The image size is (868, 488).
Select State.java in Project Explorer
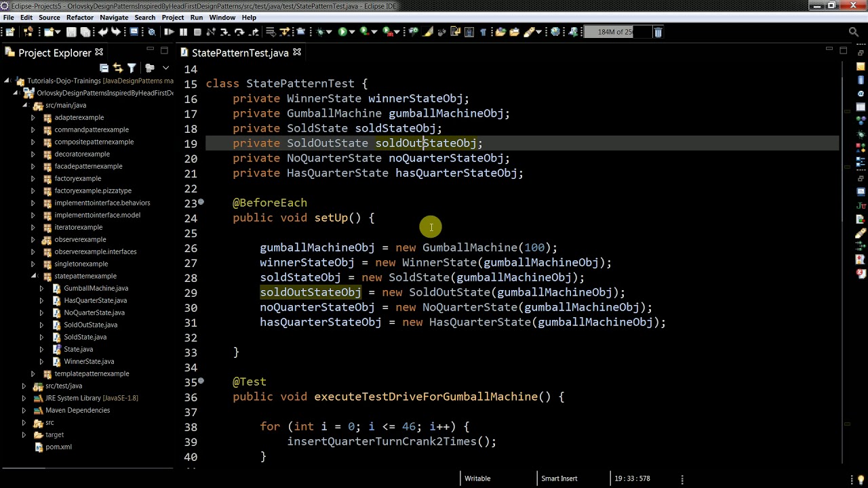coord(78,349)
